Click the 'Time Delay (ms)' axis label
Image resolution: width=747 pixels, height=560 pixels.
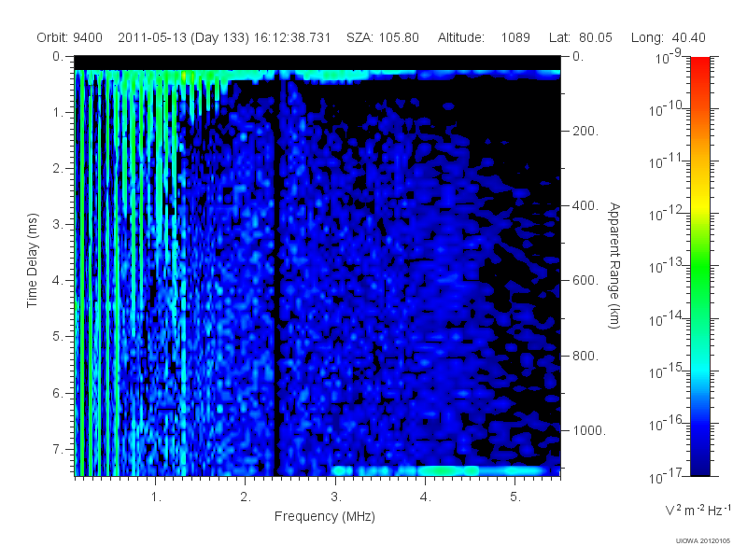pos(32,260)
